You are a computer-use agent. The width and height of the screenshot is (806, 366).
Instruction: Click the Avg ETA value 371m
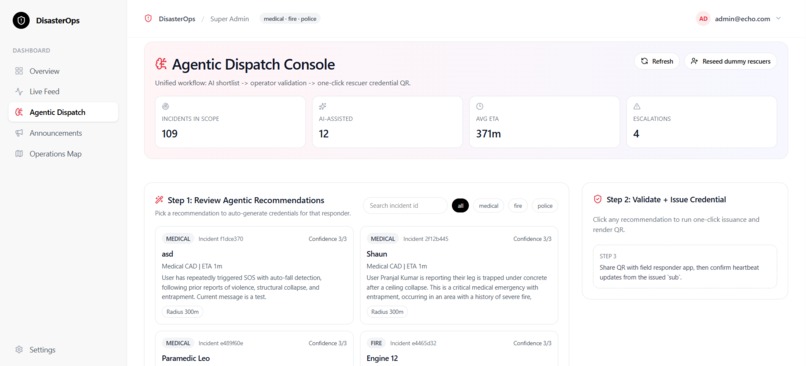488,134
